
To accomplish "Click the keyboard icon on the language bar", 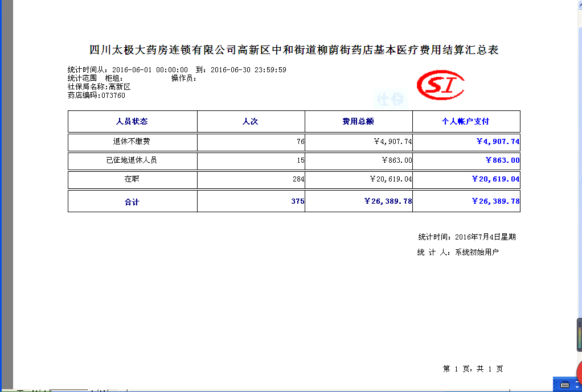I will pos(565,384).
